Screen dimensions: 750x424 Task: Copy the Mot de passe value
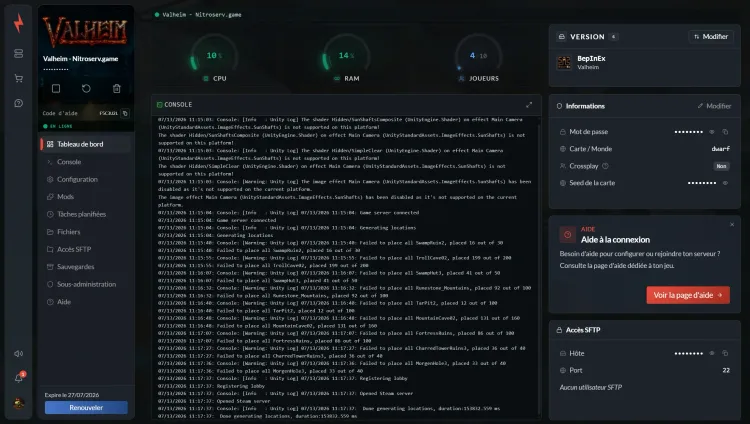pyautogui.click(x=725, y=132)
